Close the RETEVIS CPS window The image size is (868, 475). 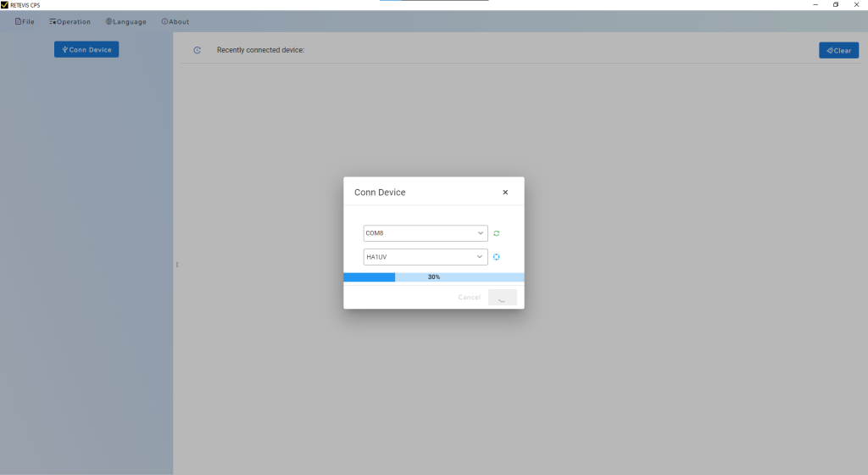[856, 4]
